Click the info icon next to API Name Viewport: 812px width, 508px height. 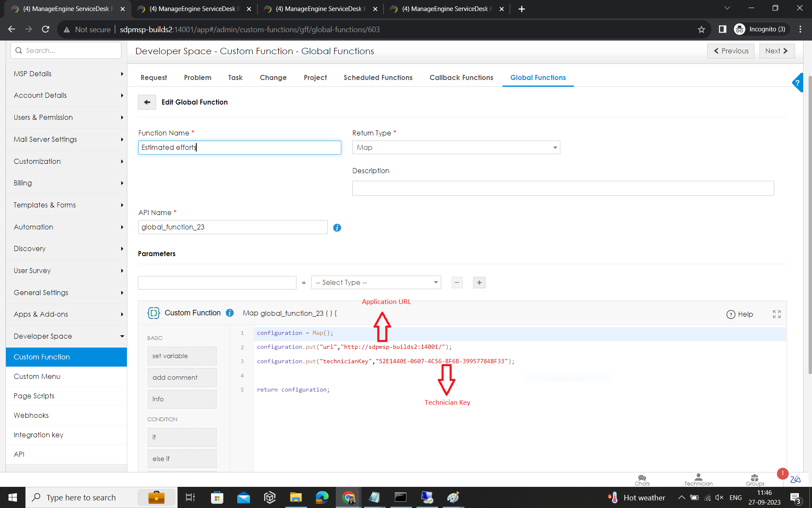point(337,228)
